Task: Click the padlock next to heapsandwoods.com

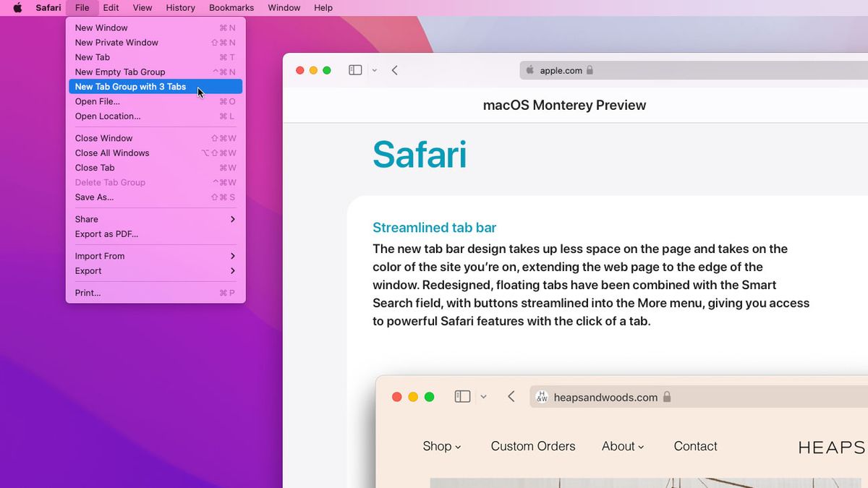Action: click(x=666, y=396)
